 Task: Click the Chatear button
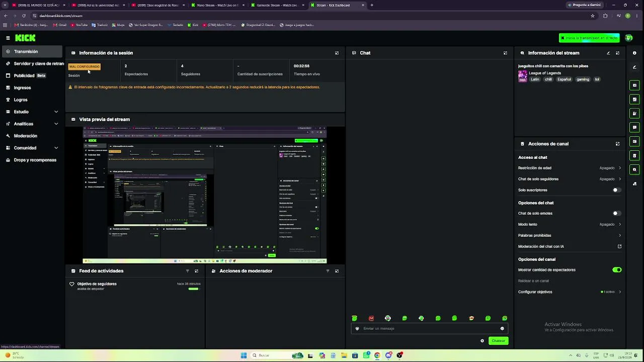click(x=498, y=341)
